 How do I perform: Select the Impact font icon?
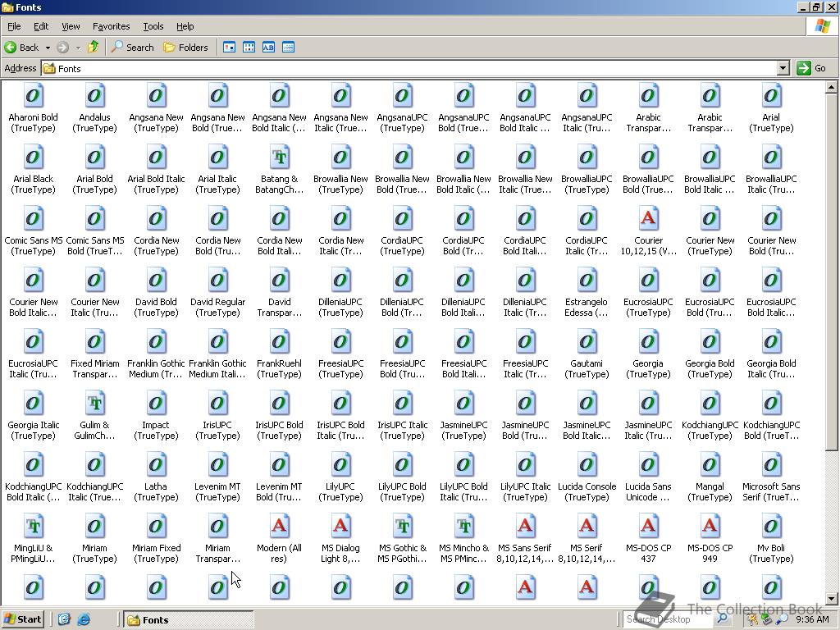156,404
